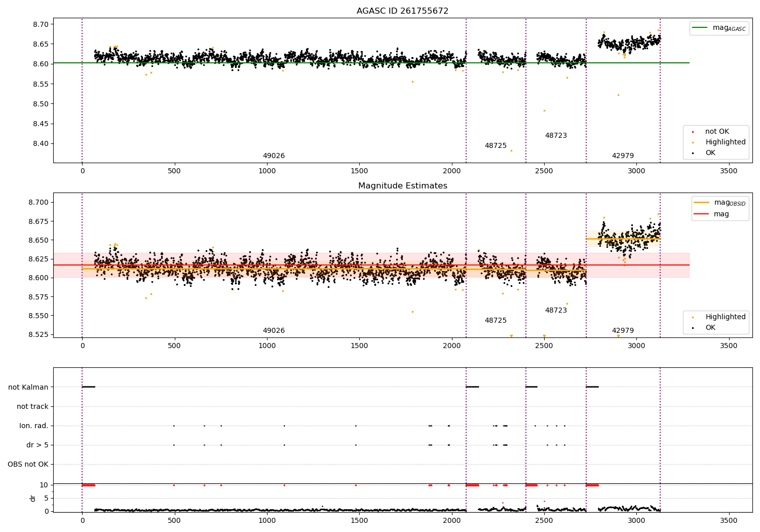This screenshot has width=760, height=532.
Task: Click the dr > 5 axis label
Action: pyautogui.click(x=37, y=445)
